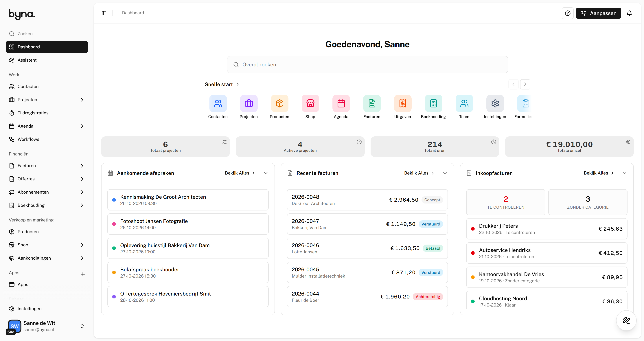Click the checklist icon on Totaal projecten

(224, 142)
